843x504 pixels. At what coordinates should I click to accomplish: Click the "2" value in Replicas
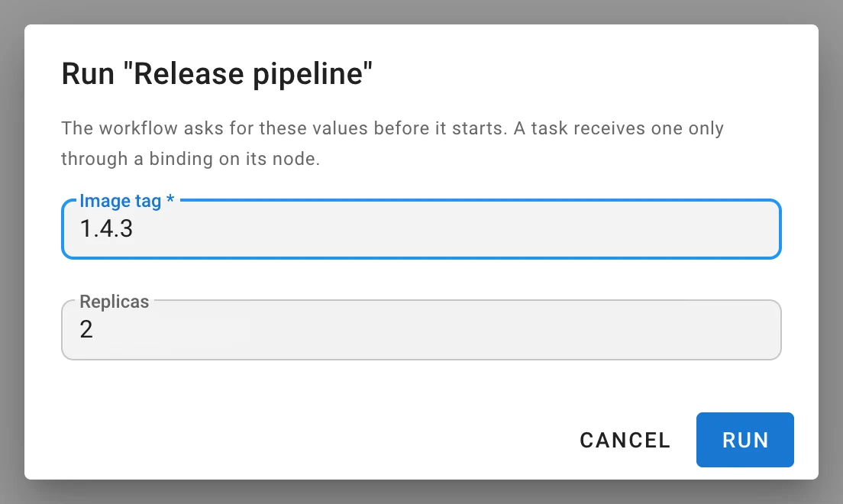(x=86, y=329)
